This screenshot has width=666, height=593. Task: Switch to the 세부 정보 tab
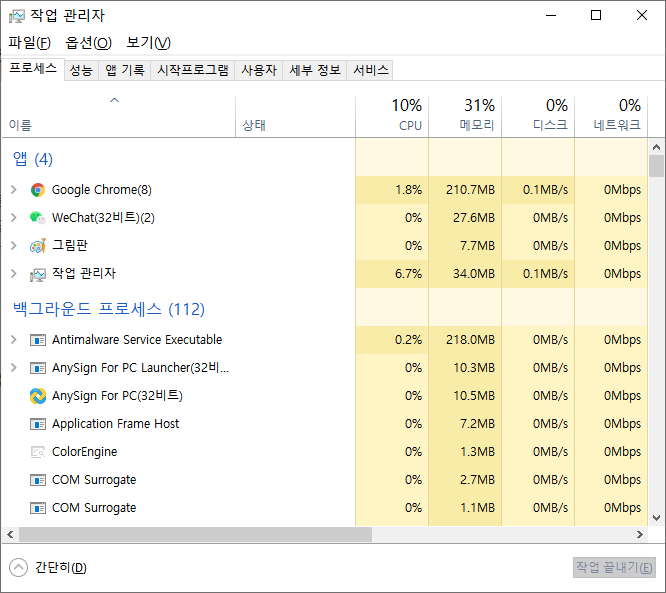click(315, 70)
